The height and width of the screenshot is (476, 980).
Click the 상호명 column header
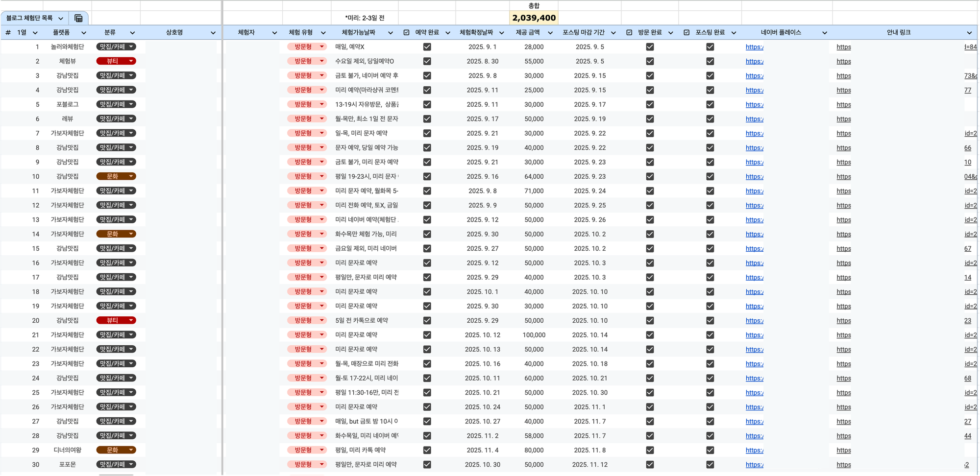tap(174, 32)
